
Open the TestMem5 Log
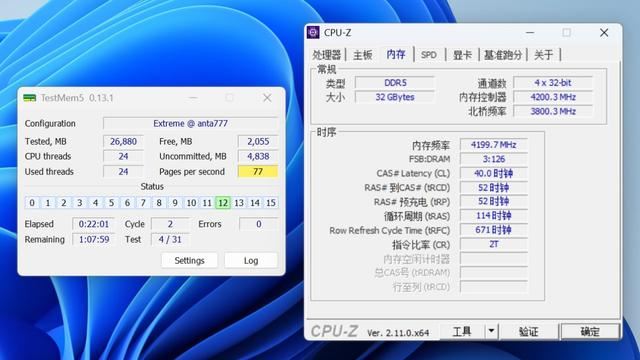tap(251, 260)
